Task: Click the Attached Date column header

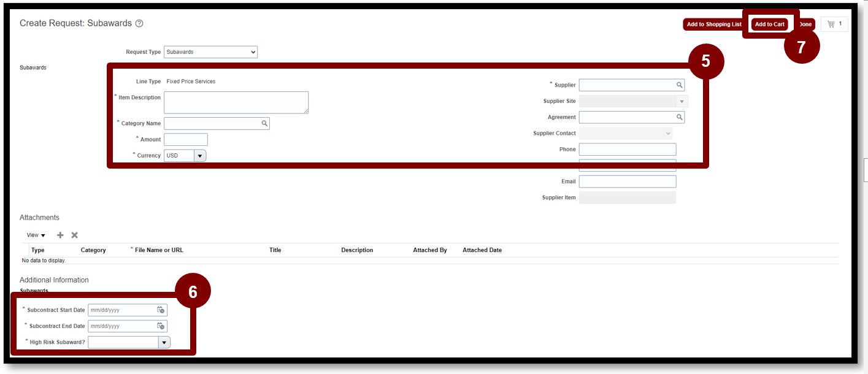Action: pyautogui.click(x=482, y=250)
